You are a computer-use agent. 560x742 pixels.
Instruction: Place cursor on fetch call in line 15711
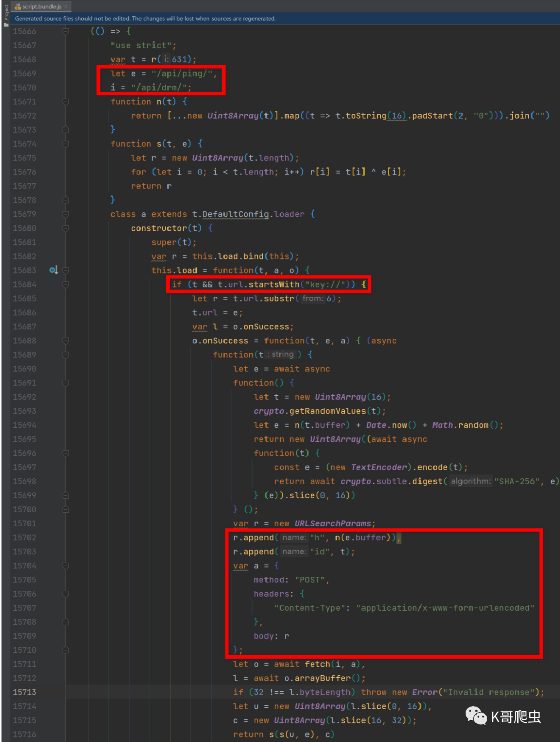coord(317,664)
